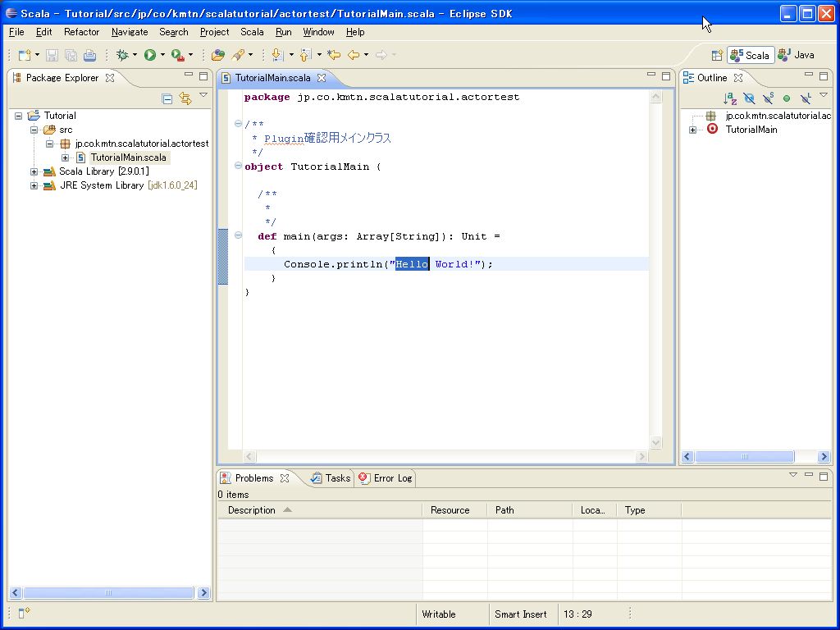Toggle Link with Editor in Package Explorer
Image resolution: width=840 pixels, height=630 pixels.
coord(185,98)
